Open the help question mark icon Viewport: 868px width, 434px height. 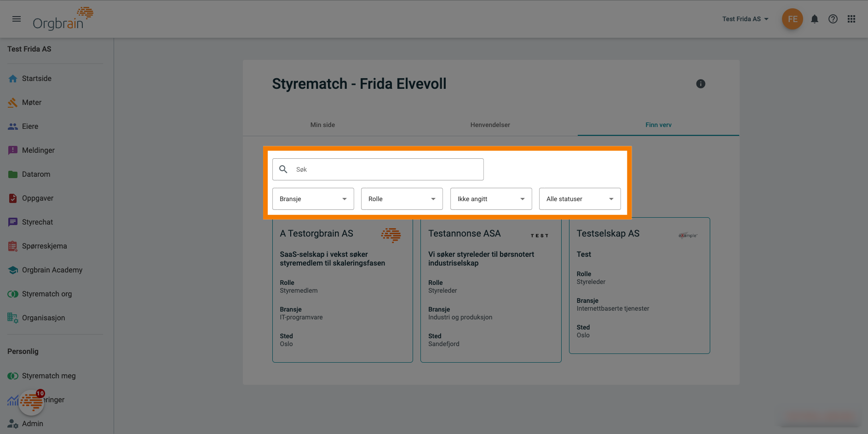pos(833,19)
